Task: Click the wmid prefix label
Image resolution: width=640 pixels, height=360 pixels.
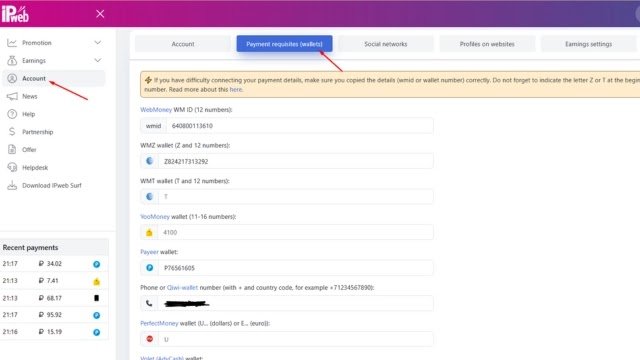Action: (x=153, y=126)
